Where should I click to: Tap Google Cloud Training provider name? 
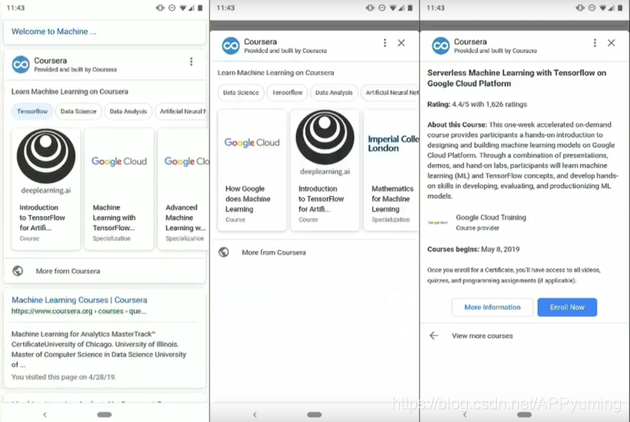(x=491, y=217)
